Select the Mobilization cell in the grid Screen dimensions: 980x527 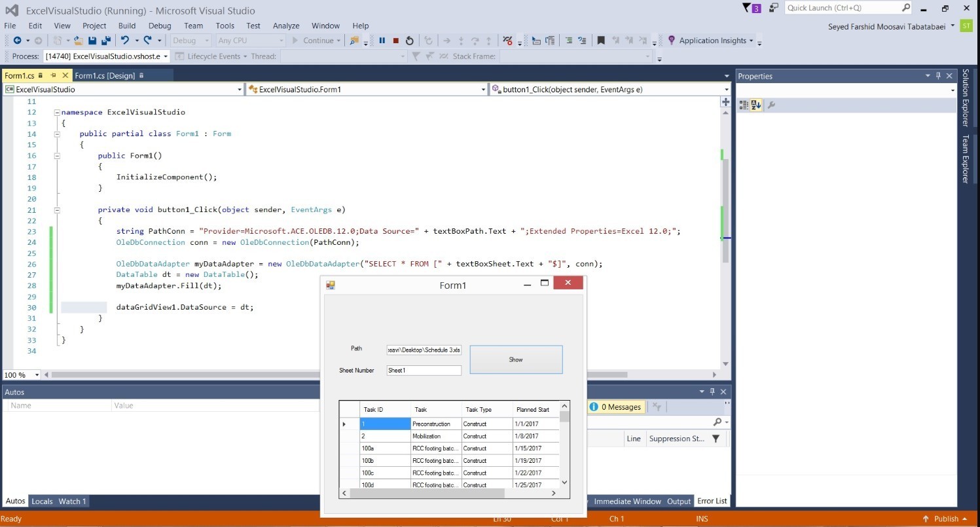[437, 436]
